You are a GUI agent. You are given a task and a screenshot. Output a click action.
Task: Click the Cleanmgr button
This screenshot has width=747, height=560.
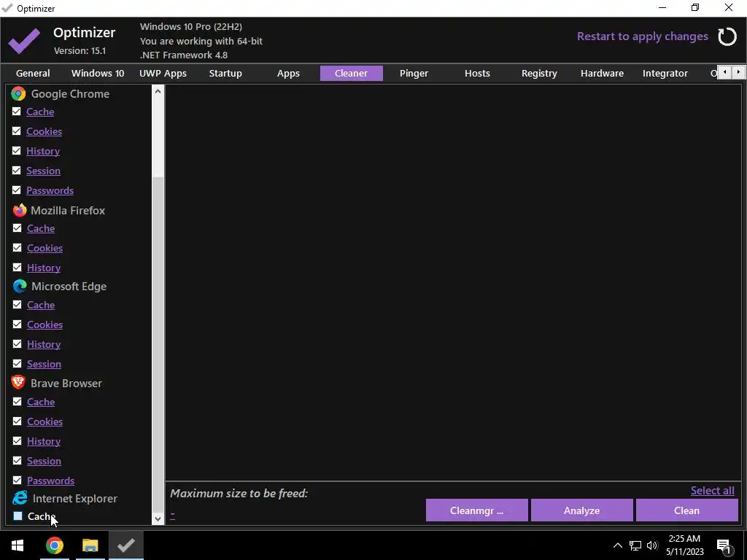click(476, 510)
